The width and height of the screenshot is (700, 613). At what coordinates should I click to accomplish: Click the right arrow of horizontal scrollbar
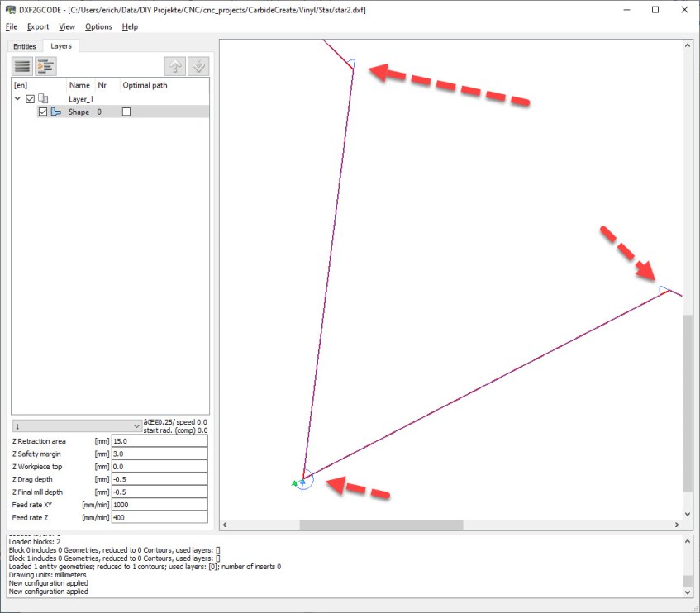tap(676, 525)
